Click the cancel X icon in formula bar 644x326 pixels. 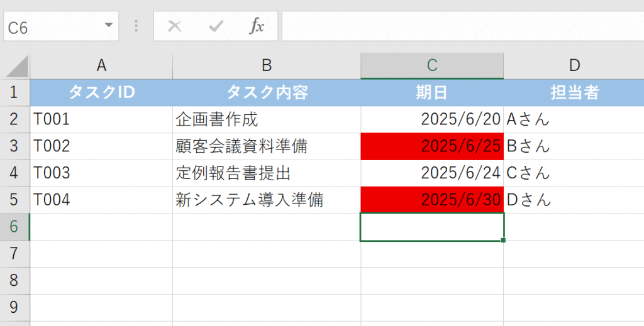pyautogui.click(x=175, y=26)
